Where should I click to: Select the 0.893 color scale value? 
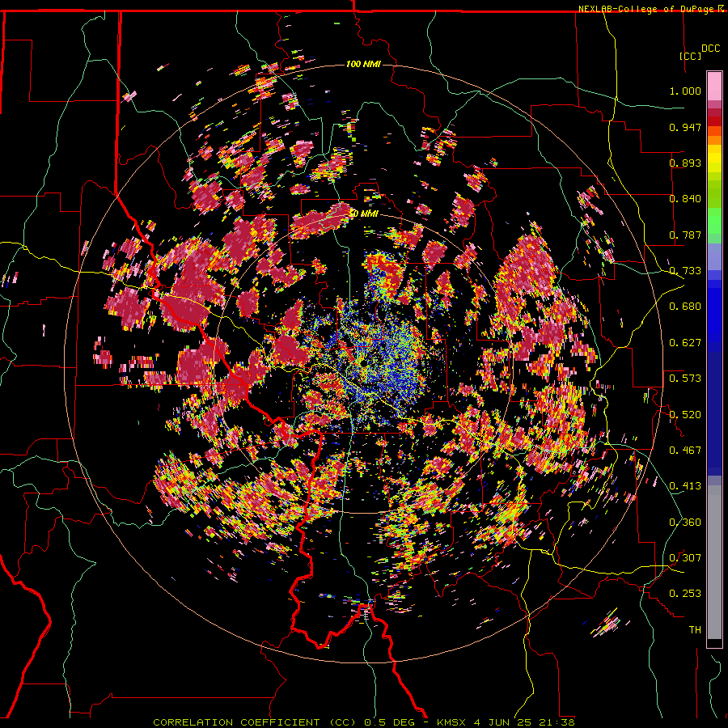click(x=685, y=163)
